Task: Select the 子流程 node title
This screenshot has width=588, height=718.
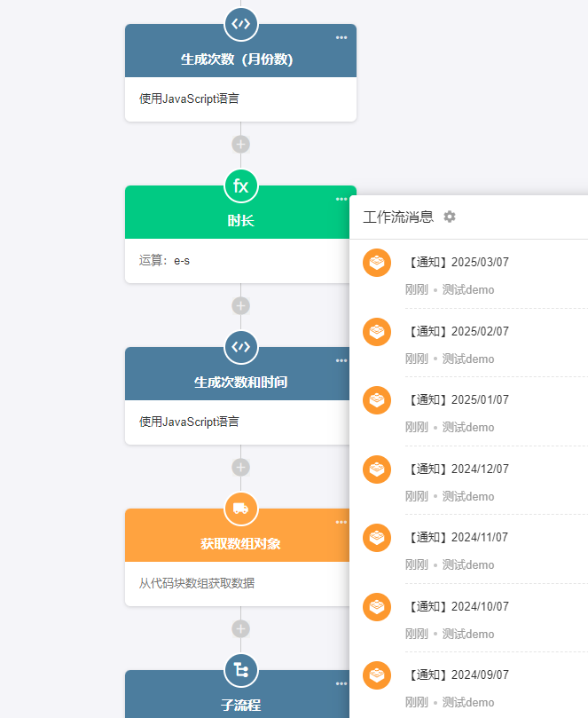Action: (240, 706)
